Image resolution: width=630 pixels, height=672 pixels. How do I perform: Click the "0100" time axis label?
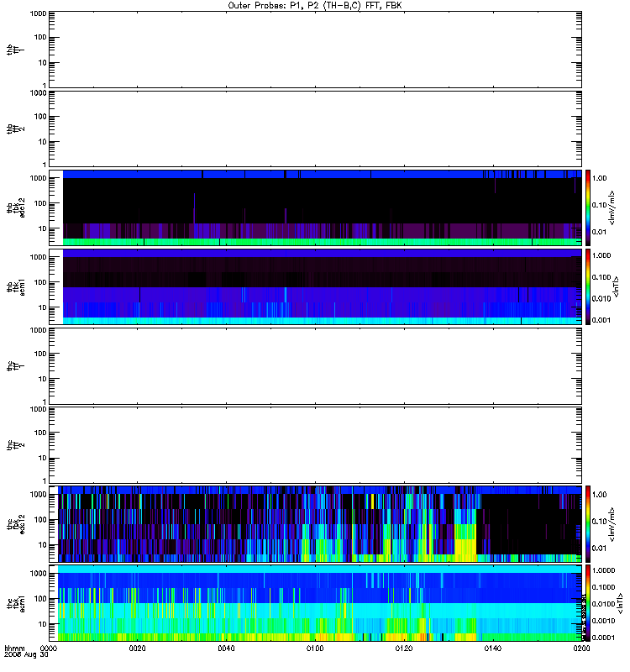pyautogui.click(x=315, y=648)
